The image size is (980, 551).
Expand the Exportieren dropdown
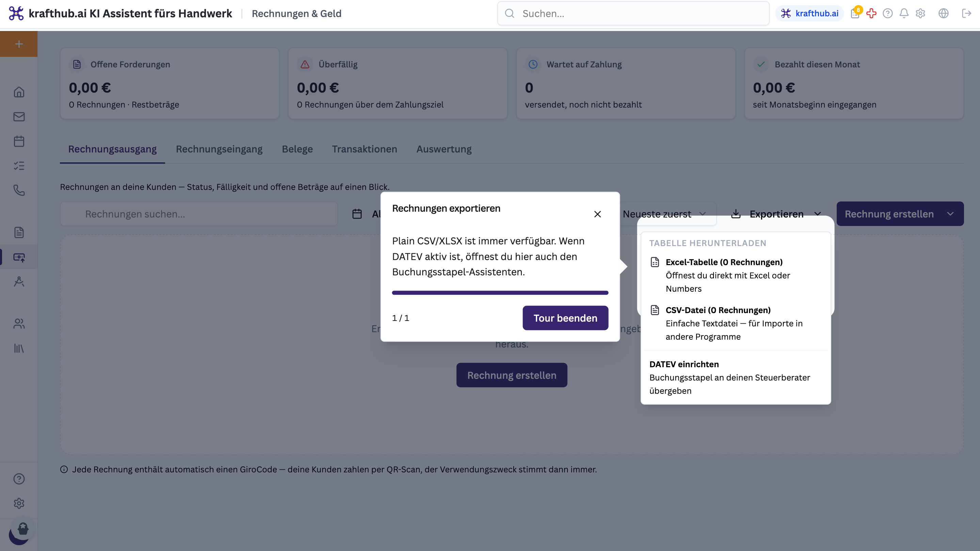click(x=776, y=214)
